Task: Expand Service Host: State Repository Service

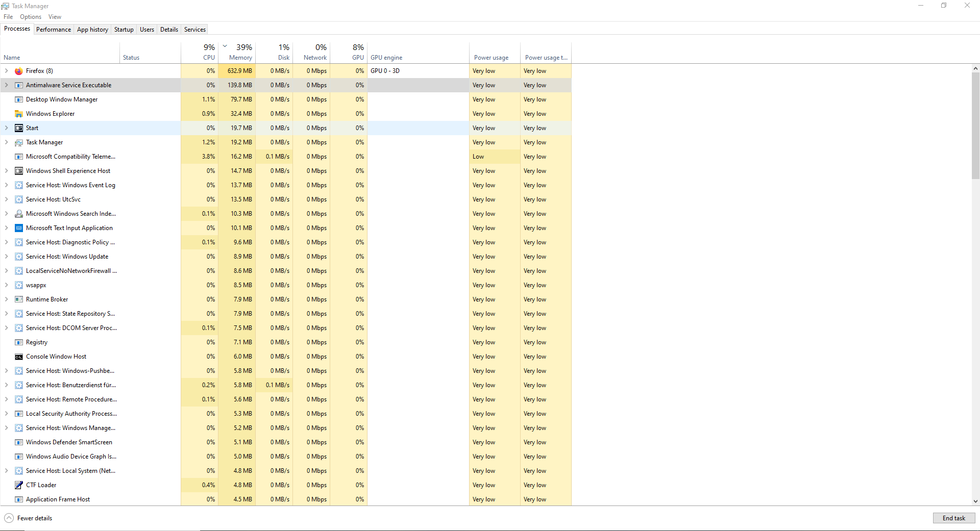Action: (x=7, y=314)
